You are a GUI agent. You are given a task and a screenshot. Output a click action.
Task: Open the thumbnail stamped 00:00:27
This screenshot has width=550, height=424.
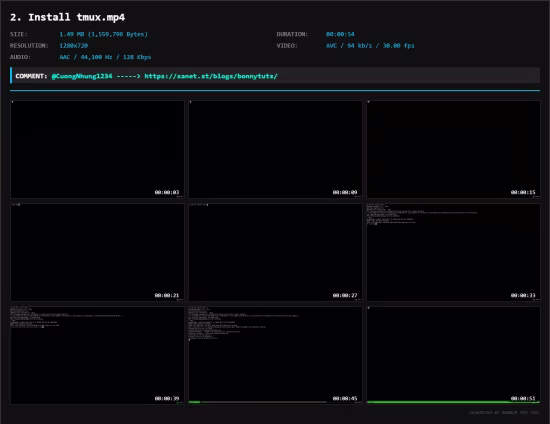[275, 252]
